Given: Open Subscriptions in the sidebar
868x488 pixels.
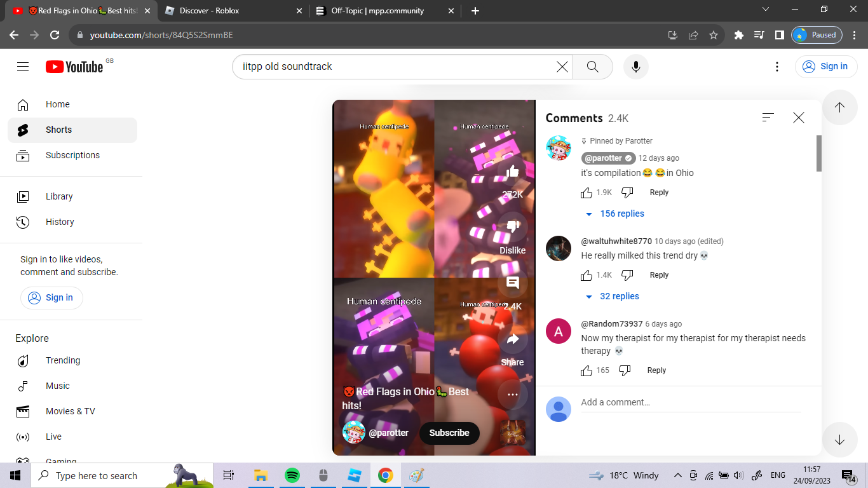Looking at the screenshot, I should tap(72, 155).
